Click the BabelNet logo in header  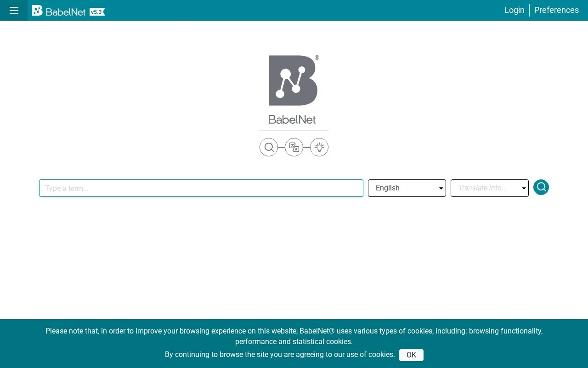(59, 11)
